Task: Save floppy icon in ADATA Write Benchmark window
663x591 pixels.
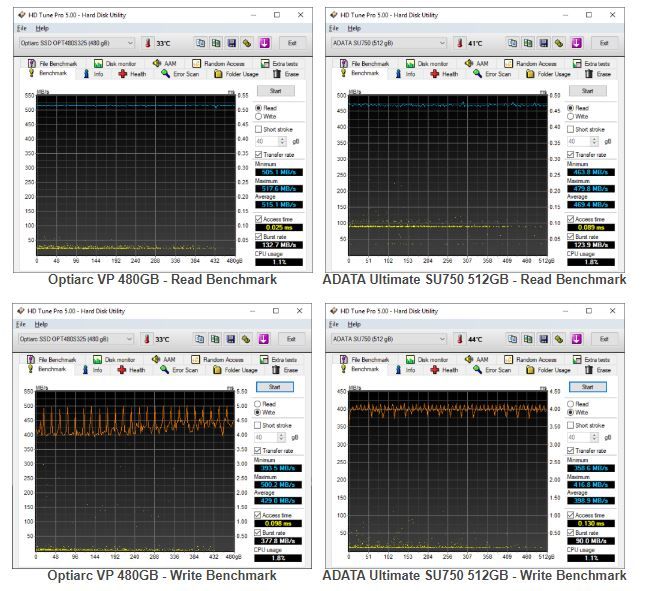Action: 544,339
